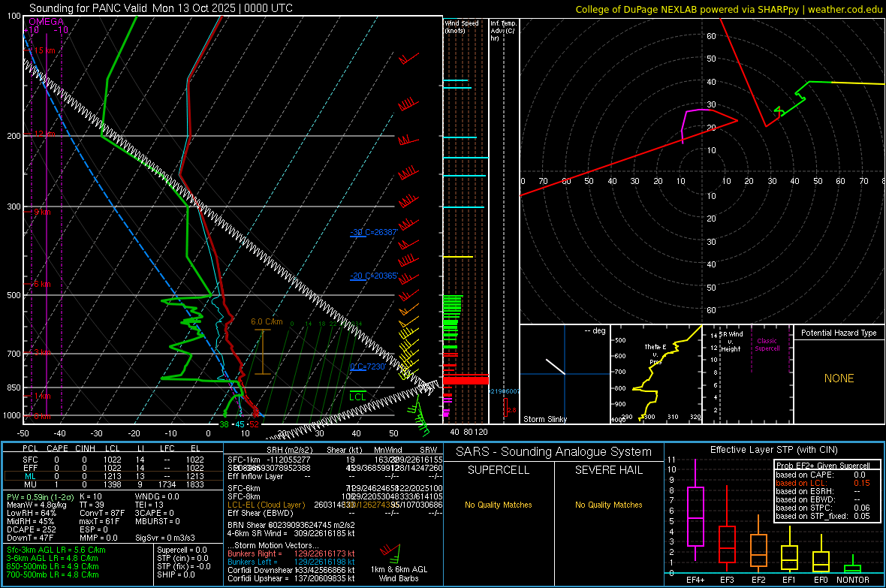
Task: Click the Theta-E v. Pres label
Action: tap(655, 354)
